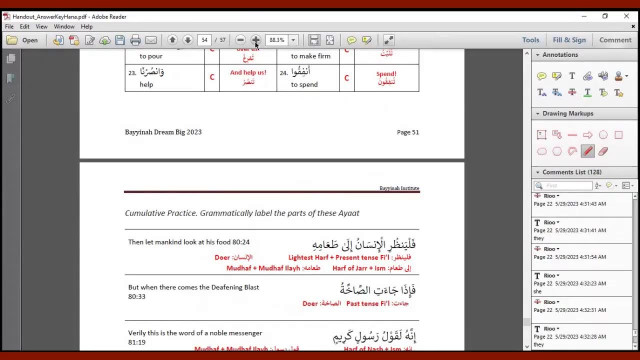Switch to Fill & Sign pane
Image resolution: width=640 pixels, height=360 pixels.
(x=569, y=40)
